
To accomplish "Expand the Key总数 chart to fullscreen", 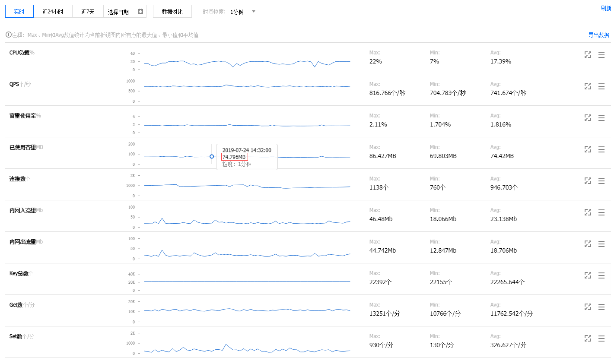I will (x=588, y=275).
